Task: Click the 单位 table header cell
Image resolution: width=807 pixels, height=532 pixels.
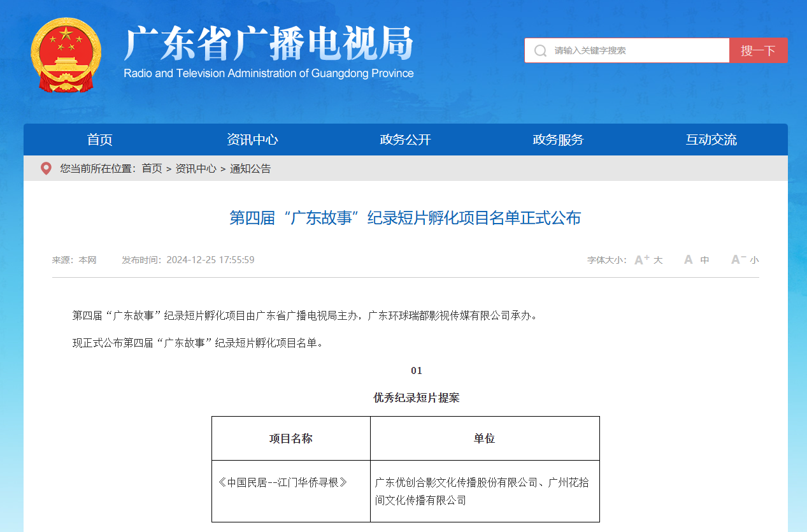Action: (x=485, y=438)
